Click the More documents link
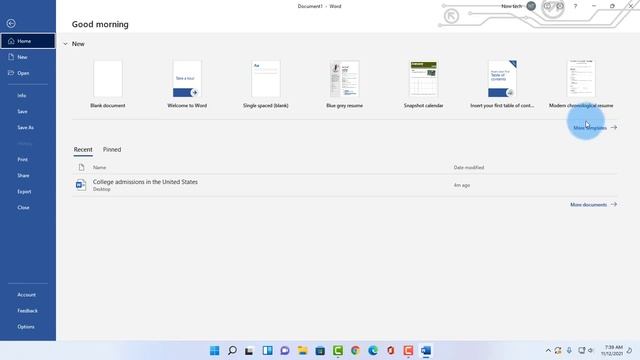Screen dimensions: 640x360 pyautogui.click(x=593, y=204)
